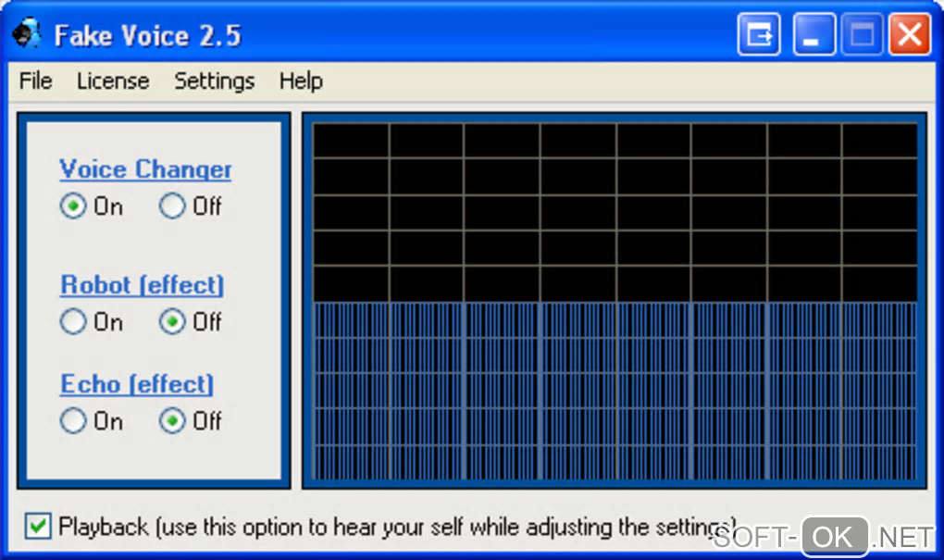The width and height of the screenshot is (944, 560).
Task: Open the Voice Changer link
Action: 145,169
